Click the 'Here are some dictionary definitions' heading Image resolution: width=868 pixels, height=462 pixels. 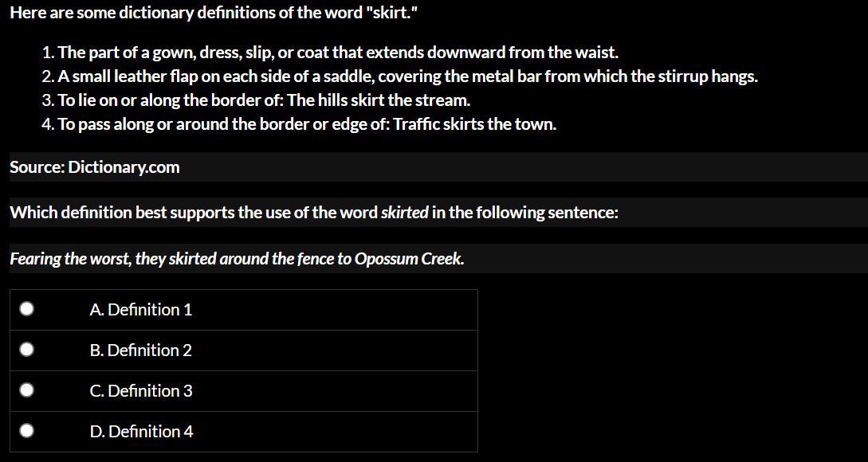click(x=214, y=13)
